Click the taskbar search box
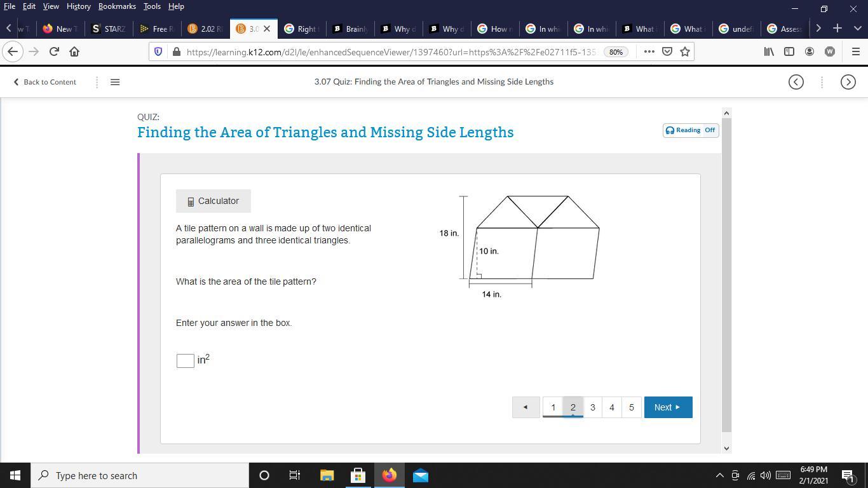The width and height of the screenshot is (868, 488). pos(140,475)
